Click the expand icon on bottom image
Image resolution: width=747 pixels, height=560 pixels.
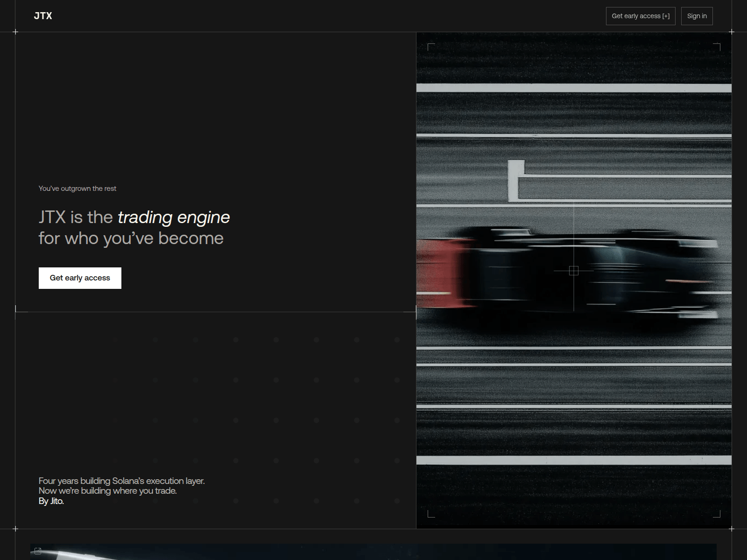pos(38,551)
